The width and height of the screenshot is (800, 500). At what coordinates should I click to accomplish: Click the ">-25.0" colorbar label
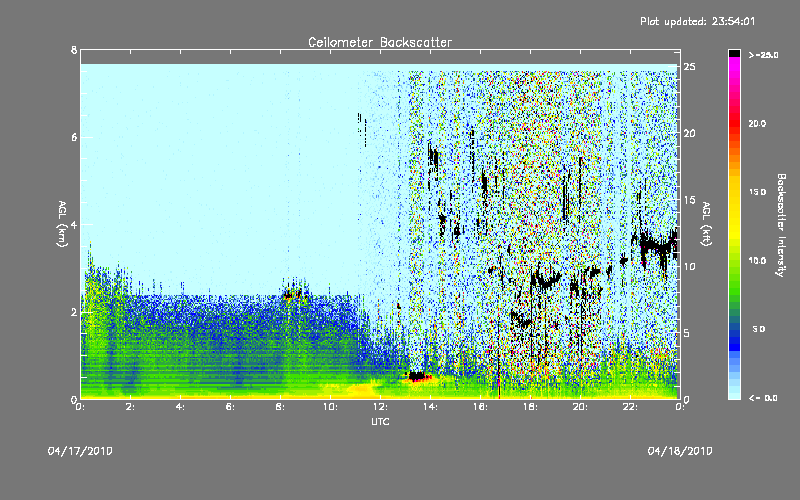(x=763, y=55)
